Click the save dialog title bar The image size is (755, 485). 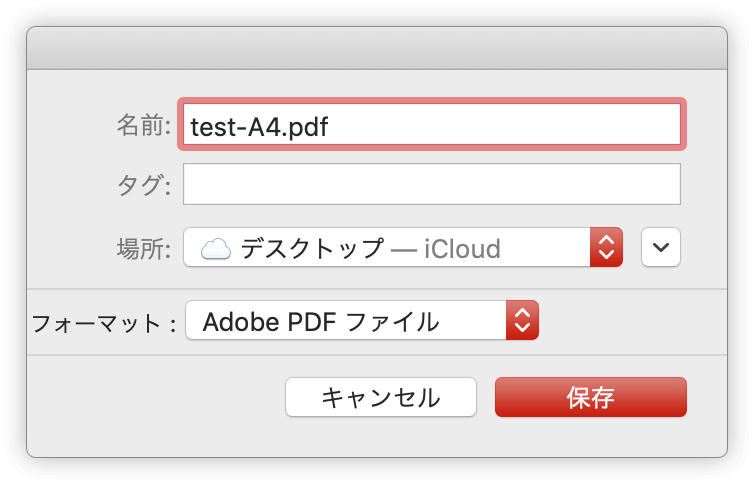[x=377, y=48]
